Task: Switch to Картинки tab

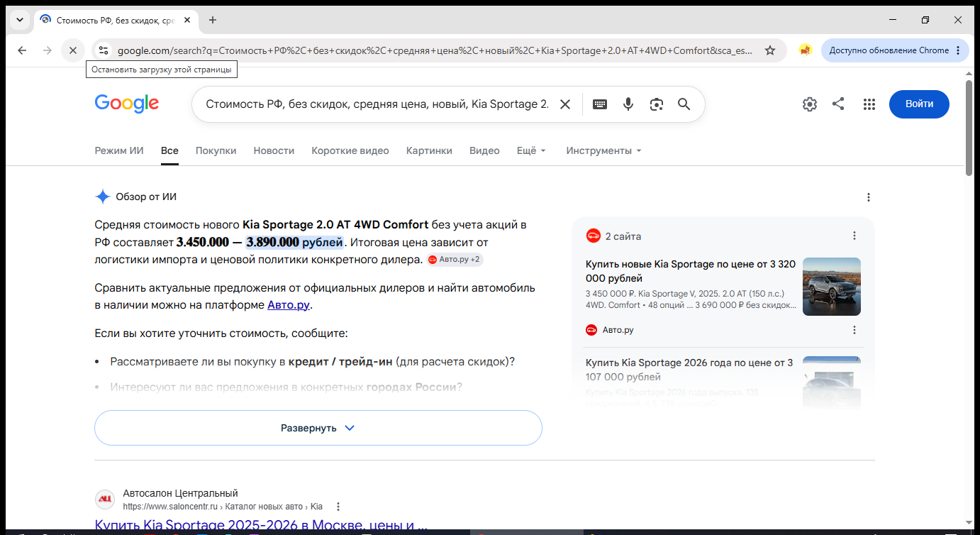Action: pos(429,150)
